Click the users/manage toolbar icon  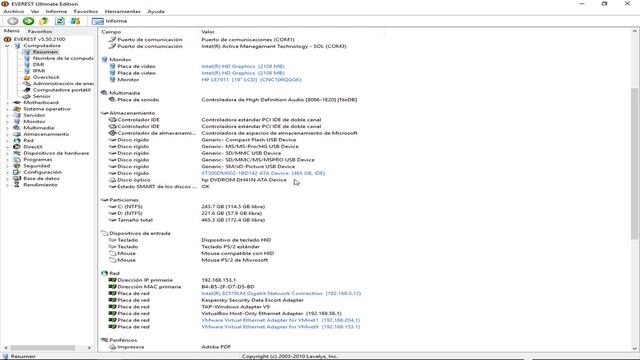click(x=76, y=21)
